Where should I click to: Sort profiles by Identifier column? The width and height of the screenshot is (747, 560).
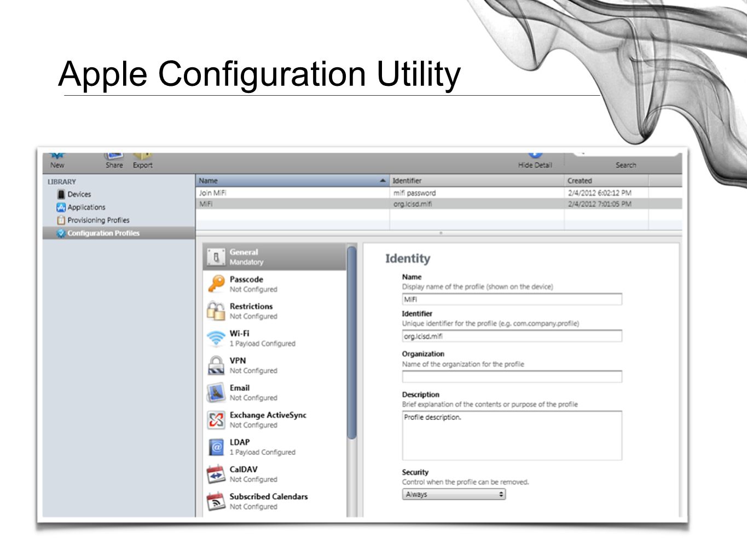click(x=477, y=180)
